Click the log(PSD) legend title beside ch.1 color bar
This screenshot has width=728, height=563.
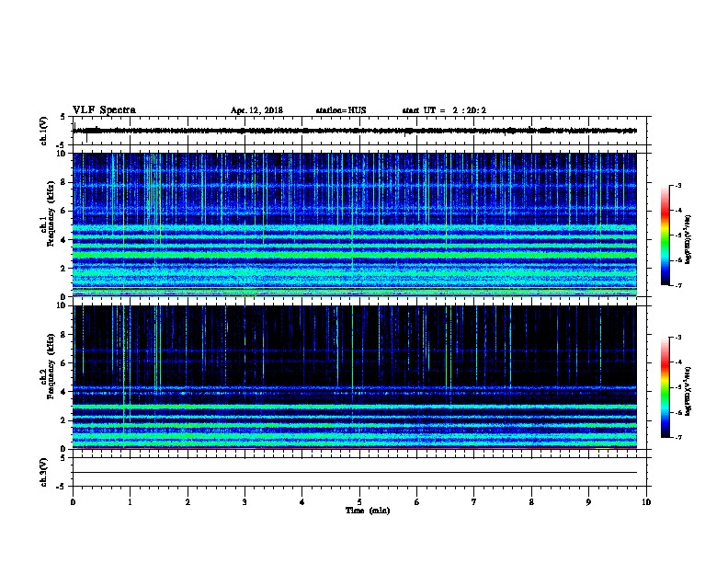pos(688,240)
